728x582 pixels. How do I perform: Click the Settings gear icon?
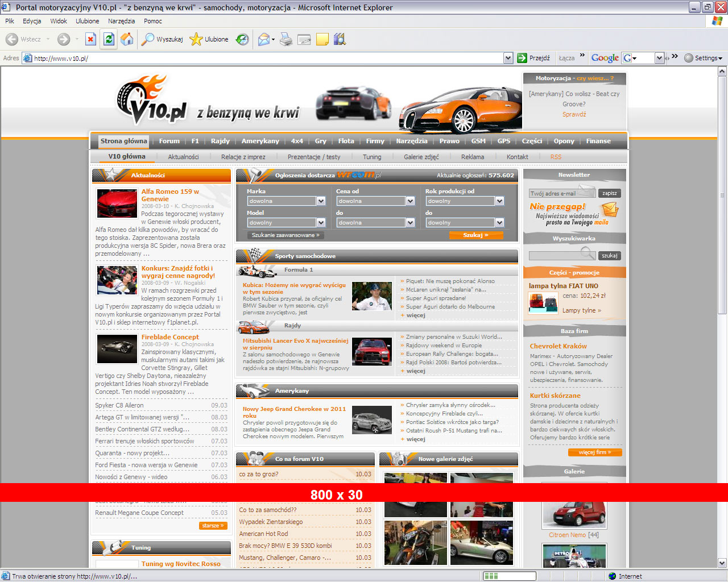(689, 58)
